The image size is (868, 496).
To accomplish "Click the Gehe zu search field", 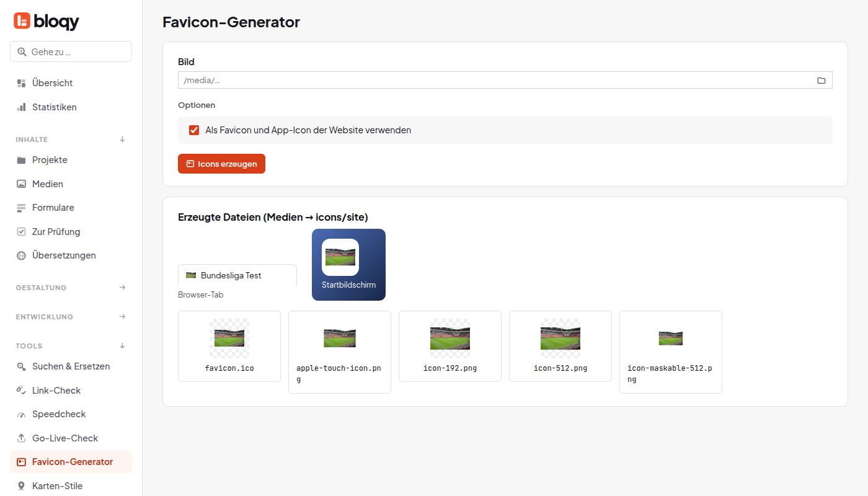I will [71, 51].
